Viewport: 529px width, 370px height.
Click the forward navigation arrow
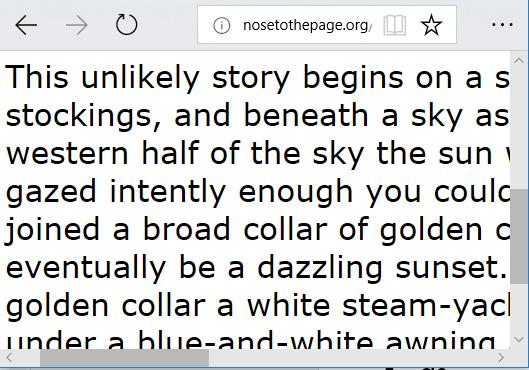[x=77, y=25]
